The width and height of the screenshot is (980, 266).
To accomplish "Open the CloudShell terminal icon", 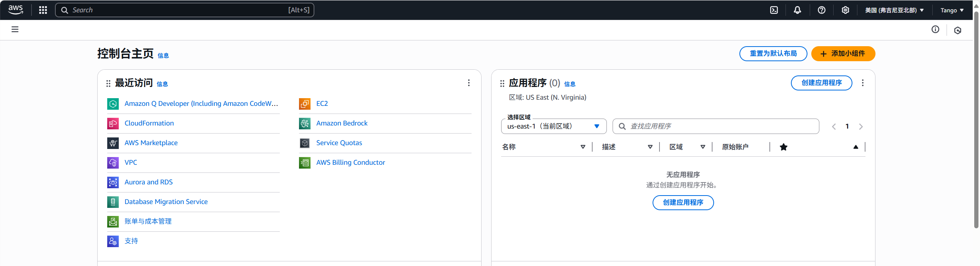I will tap(774, 10).
